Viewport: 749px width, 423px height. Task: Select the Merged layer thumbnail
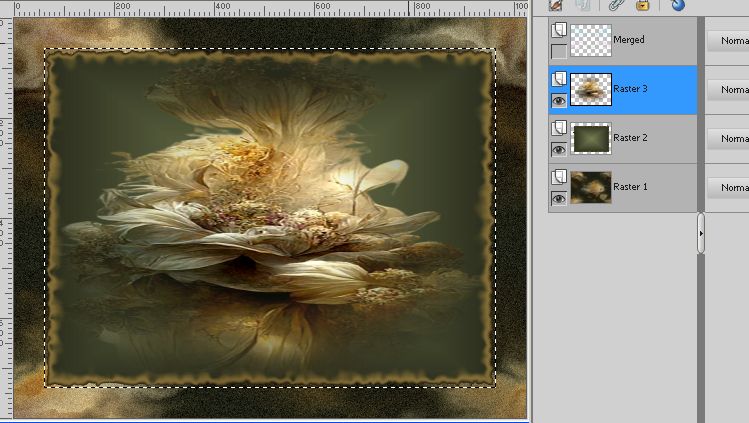pyautogui.click(x=590, y=41)
